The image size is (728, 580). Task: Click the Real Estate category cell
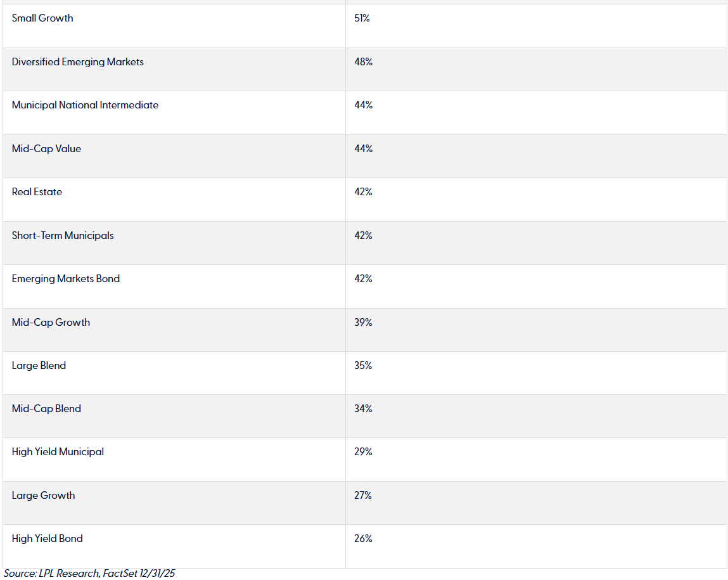tap(37, 192)
